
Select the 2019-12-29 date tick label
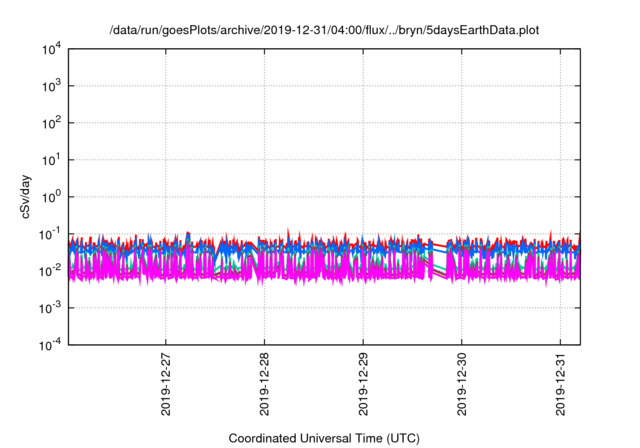[x=363, y=384]
